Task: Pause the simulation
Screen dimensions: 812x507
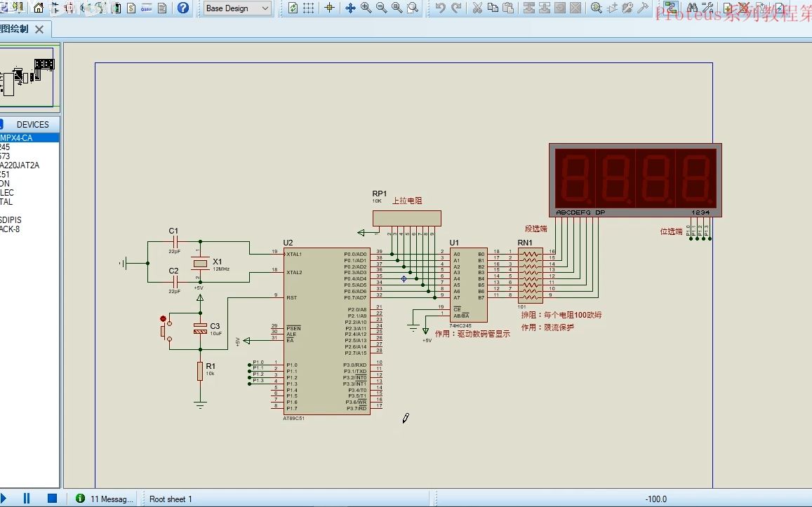Action: tap(27, 499)
